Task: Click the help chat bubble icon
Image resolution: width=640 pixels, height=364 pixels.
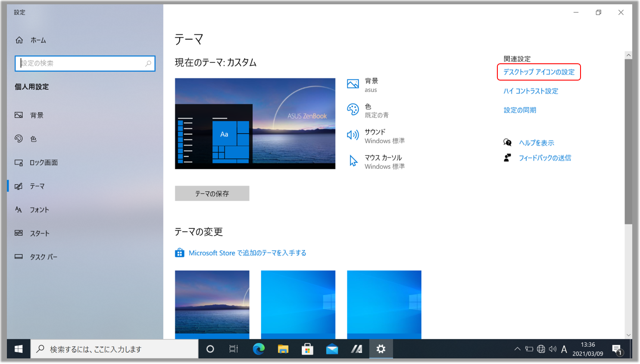Action: click(x=508, y=143)
